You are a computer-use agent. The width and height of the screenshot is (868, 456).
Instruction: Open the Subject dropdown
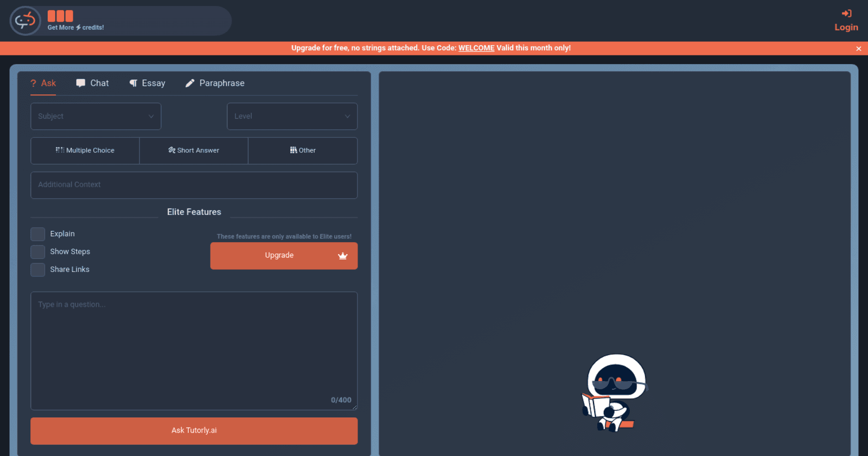(x=96, y=116)
